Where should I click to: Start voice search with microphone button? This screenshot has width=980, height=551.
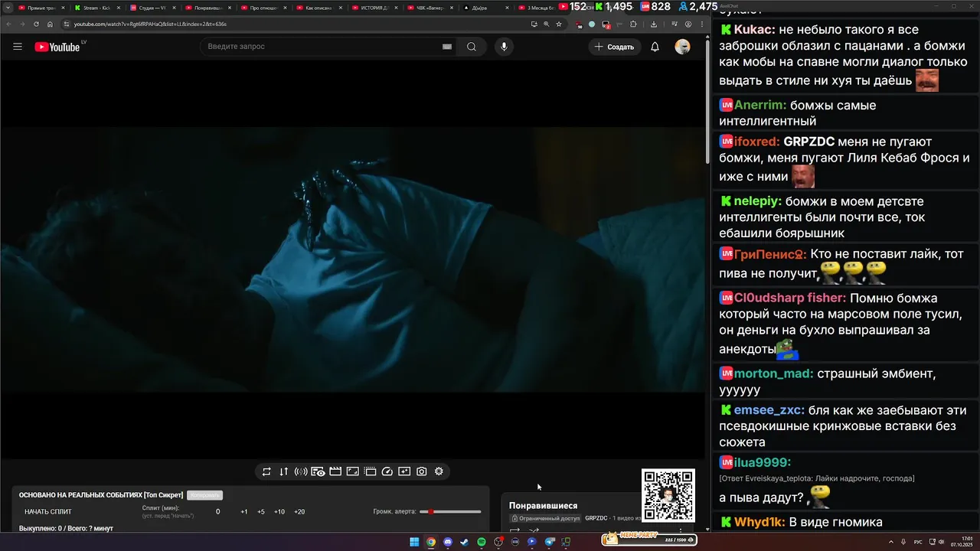504,47
